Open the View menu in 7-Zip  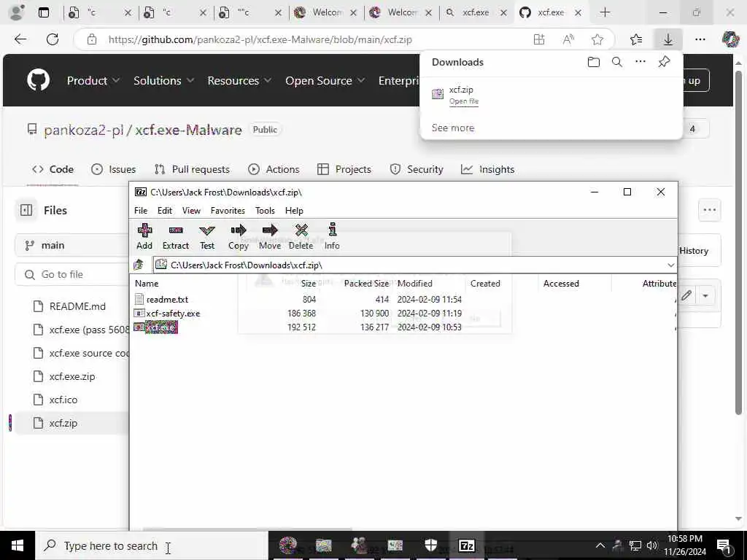191,211
